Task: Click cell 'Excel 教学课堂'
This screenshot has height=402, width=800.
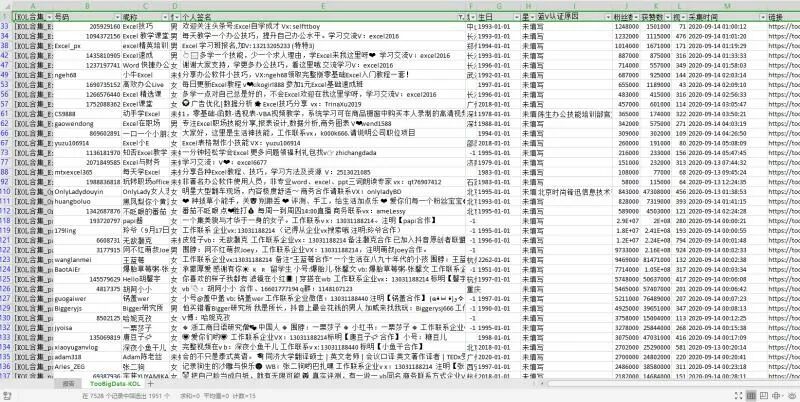Action: point(145,36)
